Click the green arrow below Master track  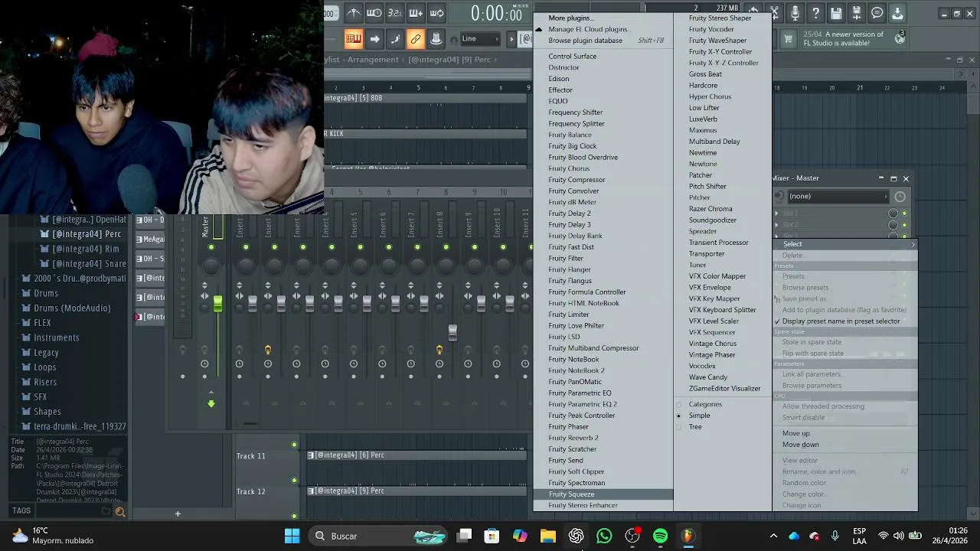tap(211, 403)
